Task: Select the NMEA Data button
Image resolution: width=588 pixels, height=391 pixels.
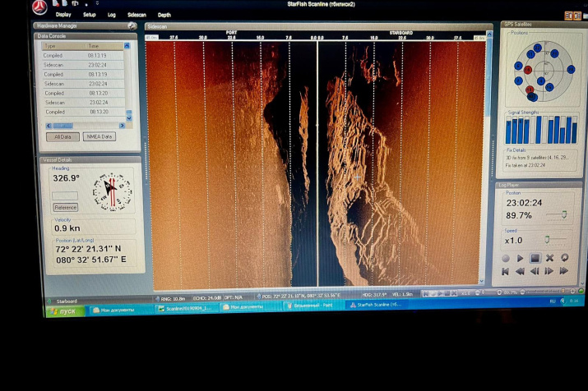Action: click(100, 137)
